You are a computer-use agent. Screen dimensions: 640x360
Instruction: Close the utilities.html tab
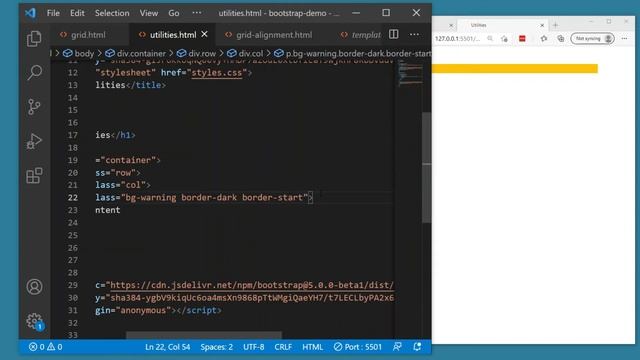(x=204, y=34)
